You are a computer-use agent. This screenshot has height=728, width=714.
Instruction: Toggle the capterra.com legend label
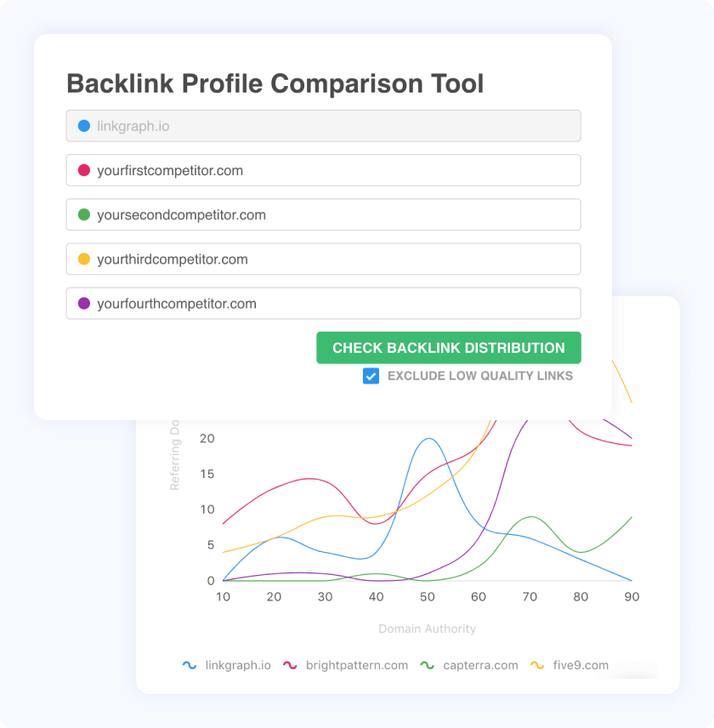pyautogui.click(x=480, y=665)
